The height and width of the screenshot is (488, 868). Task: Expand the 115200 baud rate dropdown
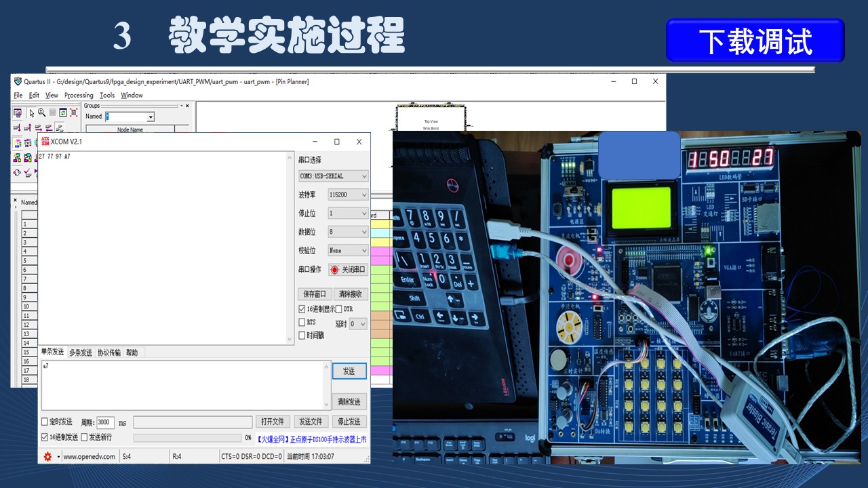(348, 195)
